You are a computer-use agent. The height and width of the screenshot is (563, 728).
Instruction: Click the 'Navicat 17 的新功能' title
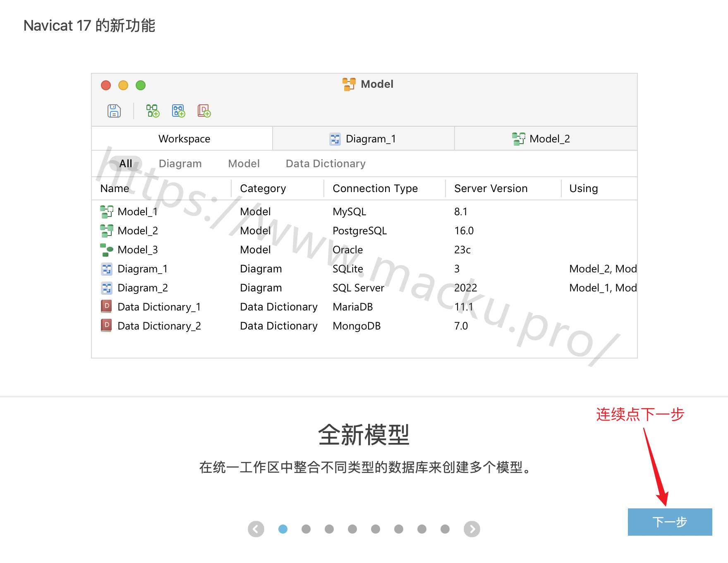(x=89, y=26)
